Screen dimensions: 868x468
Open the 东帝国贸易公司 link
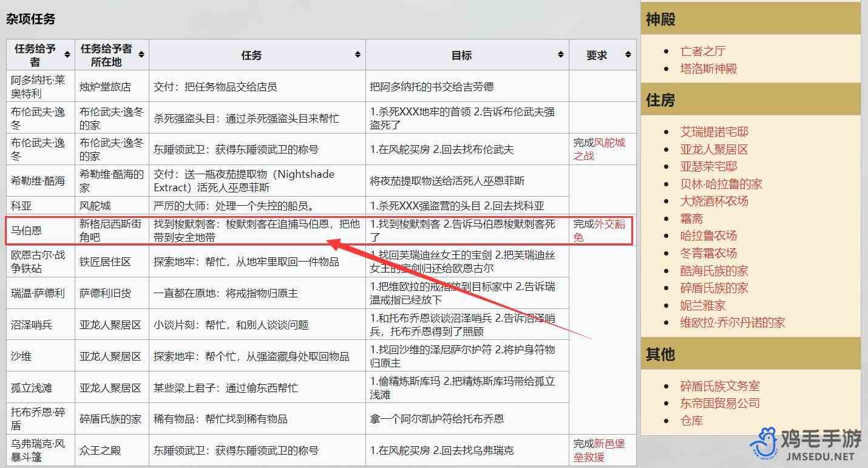click(x=719, y=403)
